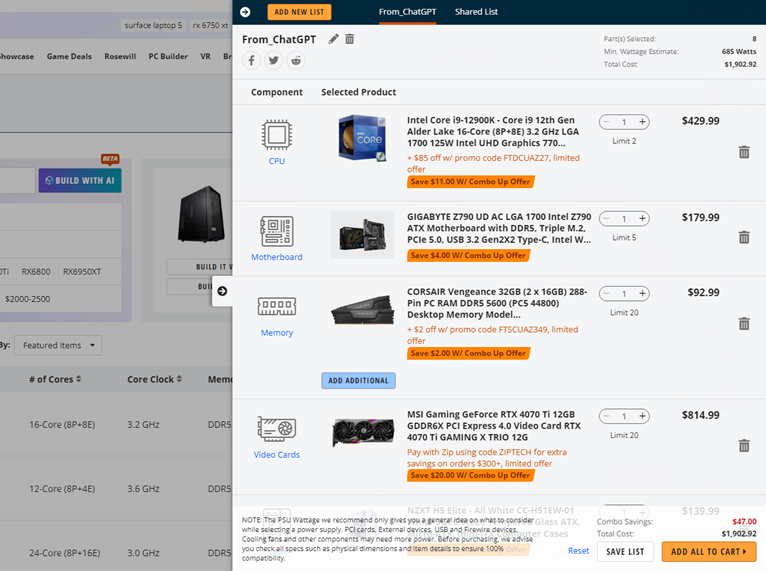The width and height of the screenshot is (766, 571).
Task: Share list on Reddit
Action: point(296,61)
